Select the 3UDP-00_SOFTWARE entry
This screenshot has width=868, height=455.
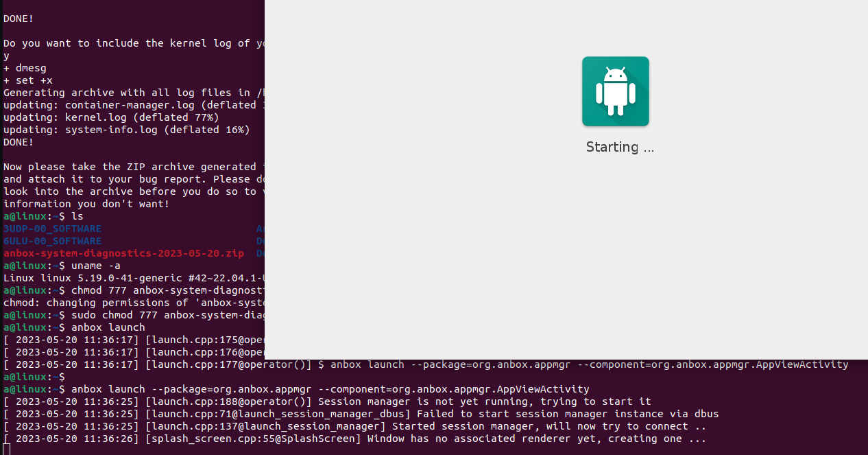pyautogui.click(x=52, y=229)
